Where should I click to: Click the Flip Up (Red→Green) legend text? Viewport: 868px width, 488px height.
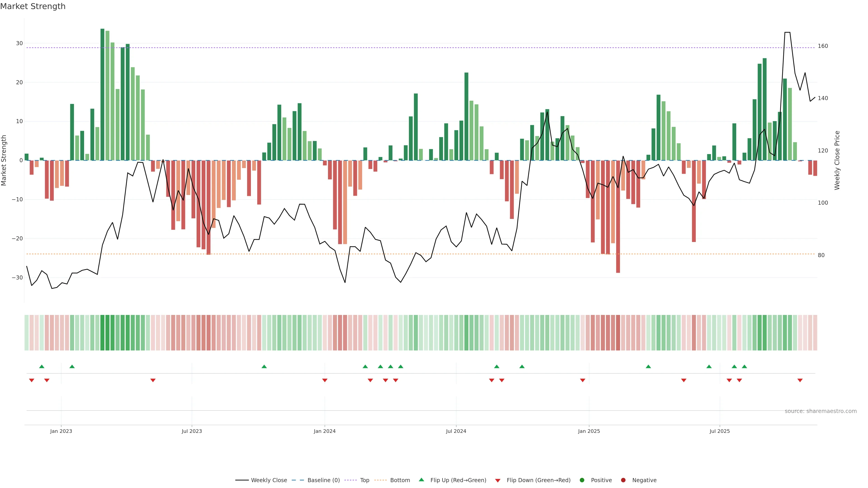tap(458, 480)
